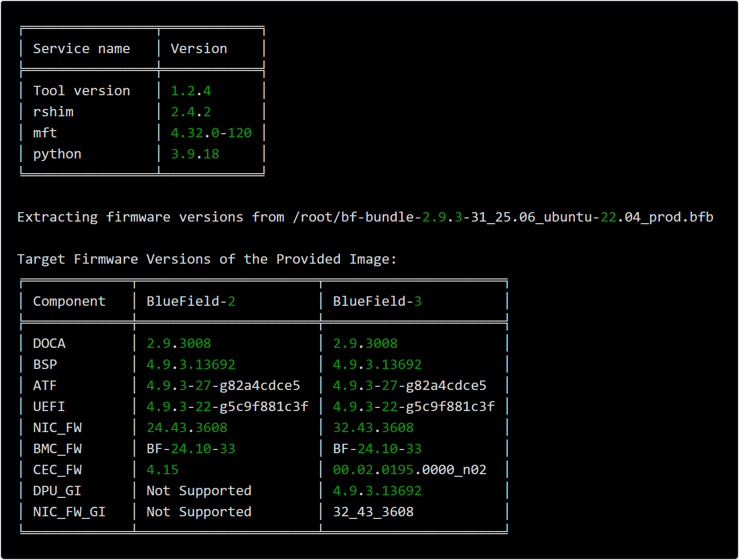Click the DOCA row label
This screenshot has height=560, width=739.
point(49,344)
